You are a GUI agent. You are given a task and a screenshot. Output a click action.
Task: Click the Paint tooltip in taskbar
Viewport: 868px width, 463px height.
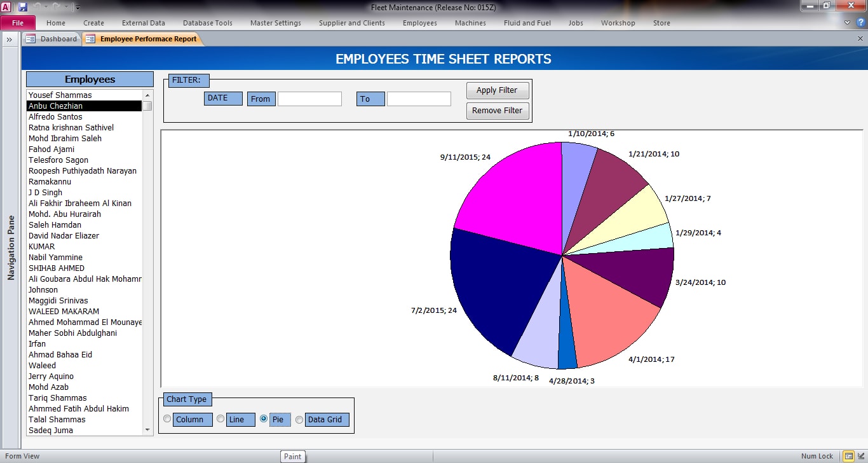pyautogui.click(x=293, y=457)
